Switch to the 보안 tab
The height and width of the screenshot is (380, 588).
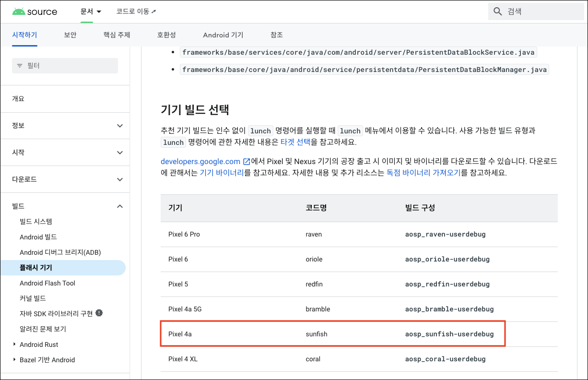point(70,35)
